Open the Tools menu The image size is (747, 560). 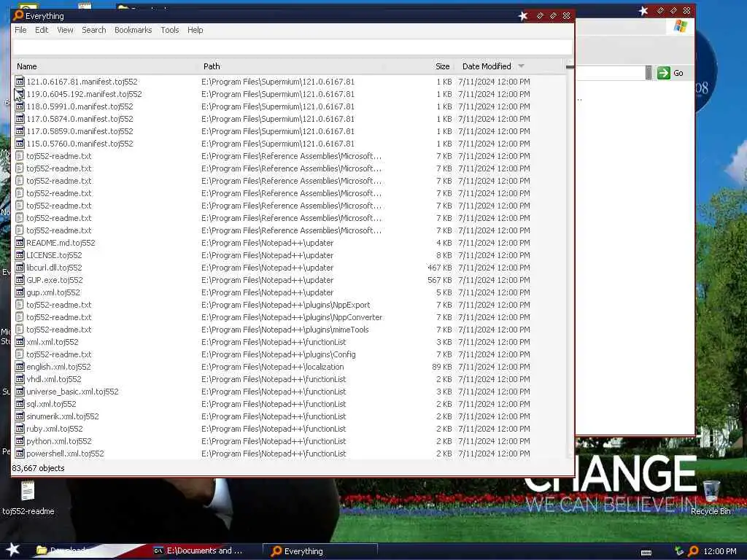pos(169,30)
